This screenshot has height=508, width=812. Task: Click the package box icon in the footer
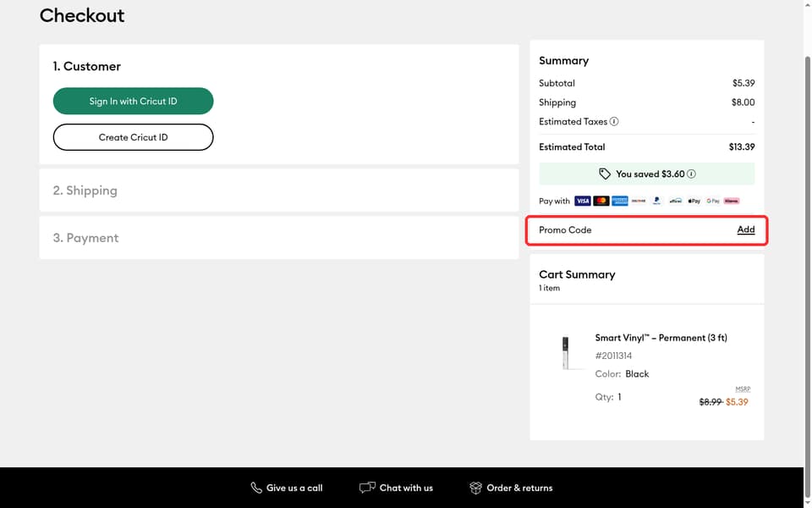(475, 488)
